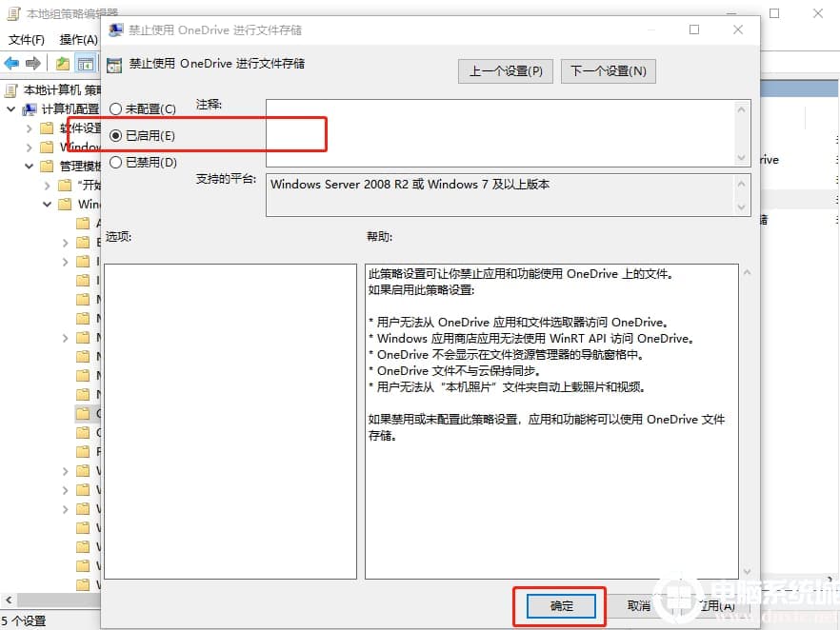Viewport: 840px width, 630px height.
Task: Maximize the 本地组策略编辑器 window
Action: (x=774, y=13)
